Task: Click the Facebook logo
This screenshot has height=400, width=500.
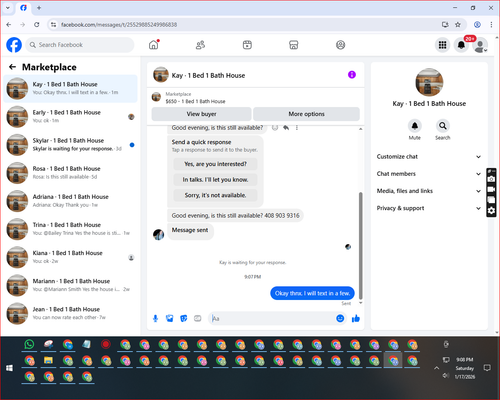Action: click(14, 45)
